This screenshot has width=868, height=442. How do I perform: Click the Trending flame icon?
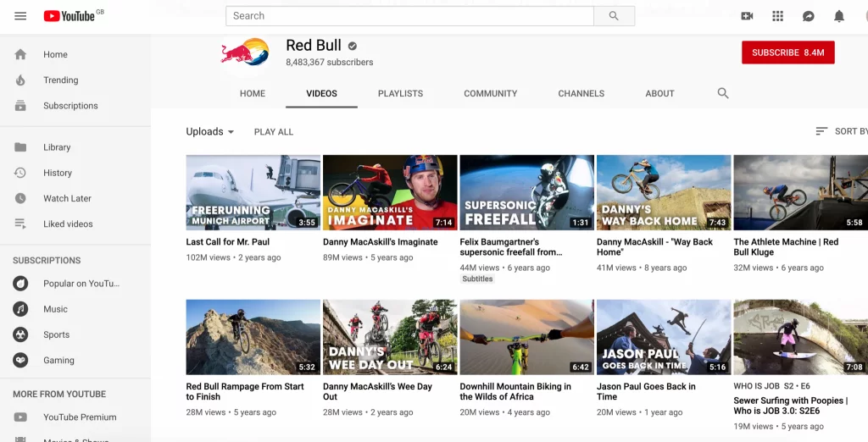coord(20,80)
